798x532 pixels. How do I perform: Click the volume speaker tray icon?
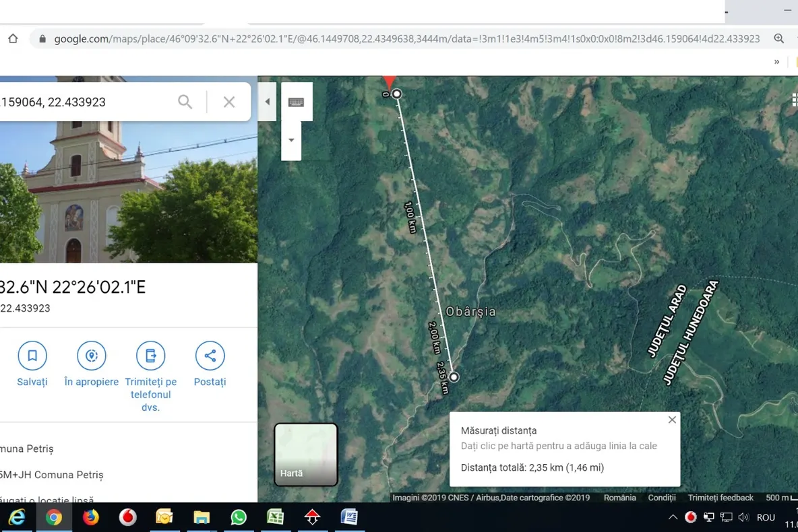click(743, 517)
